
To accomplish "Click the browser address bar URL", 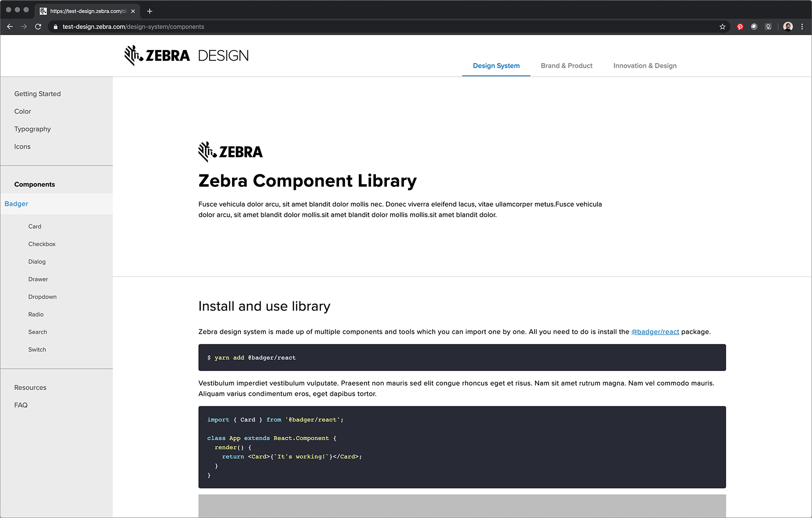I will (133, 27).
